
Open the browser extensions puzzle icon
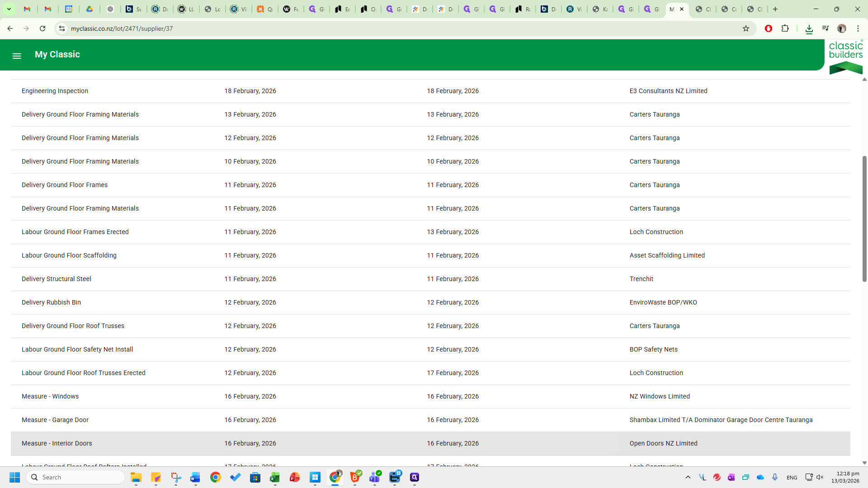[x=785, y=28]
